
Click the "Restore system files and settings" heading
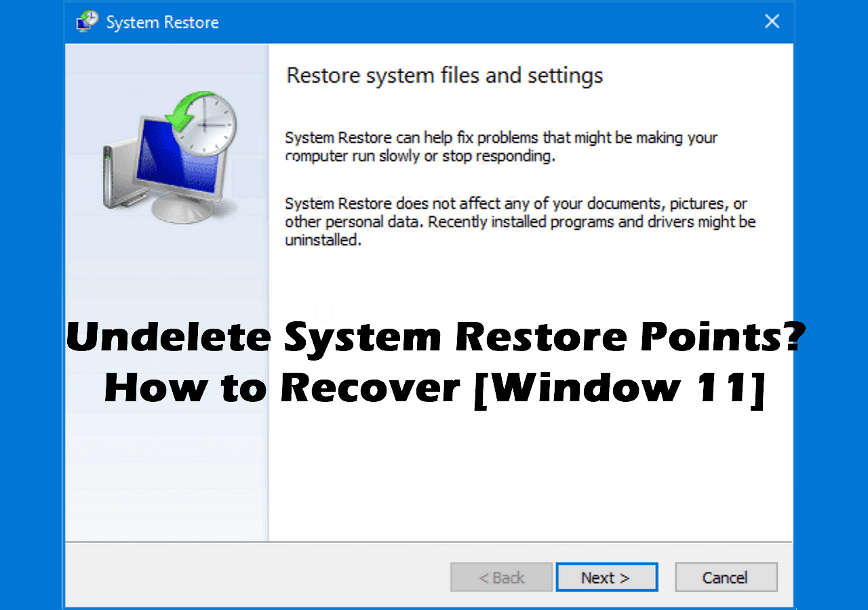pos(444,75)
